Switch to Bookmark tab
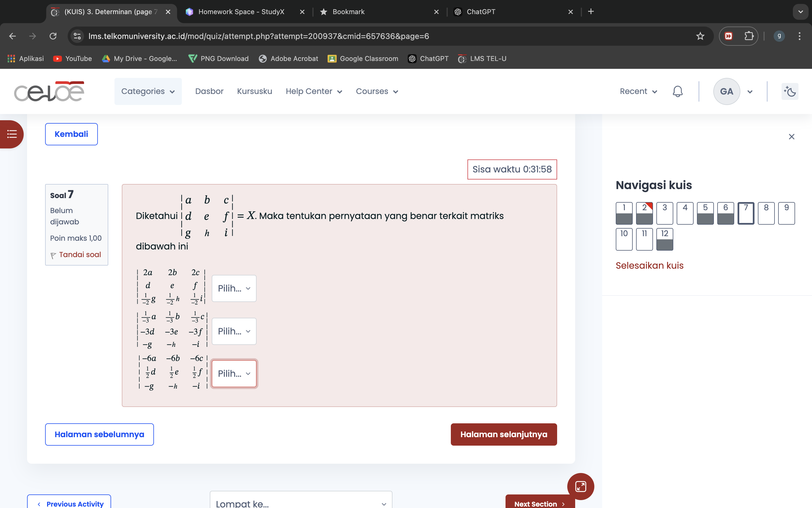 [348, 12]
